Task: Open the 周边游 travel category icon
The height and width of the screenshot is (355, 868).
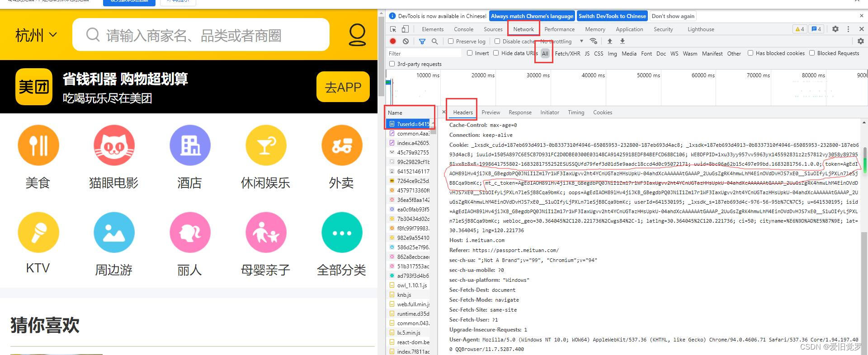Action: [x=114, y=233]
